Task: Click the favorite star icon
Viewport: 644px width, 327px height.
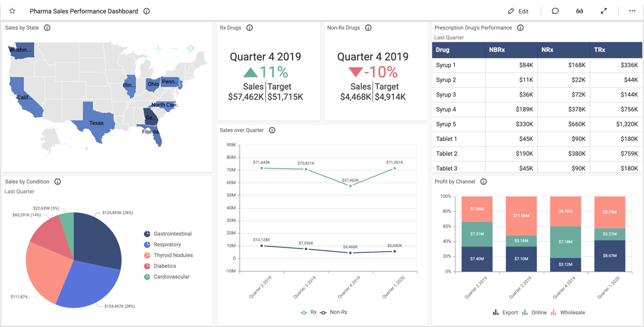Action: pos(12,11)
